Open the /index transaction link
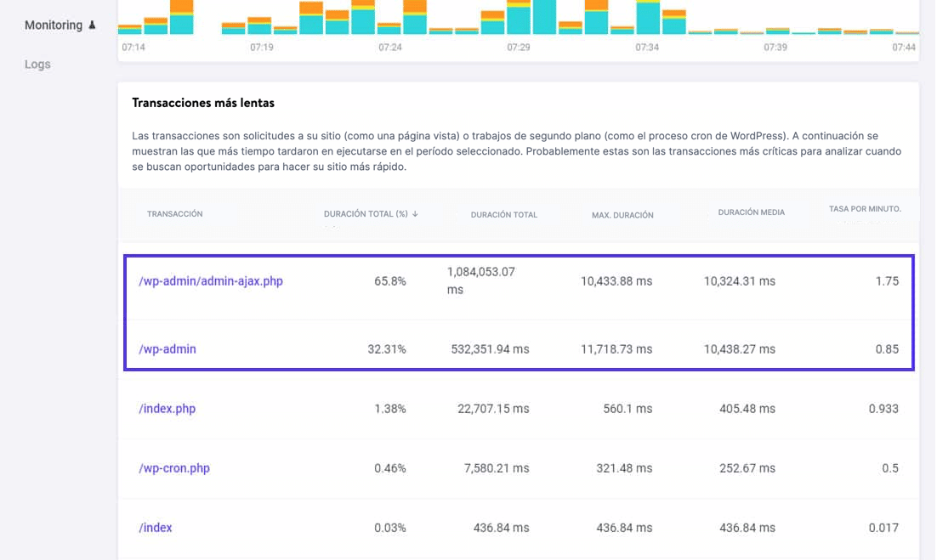Viewport: 937px width, 560px height. pyautogui.click(x=155, y=528)
